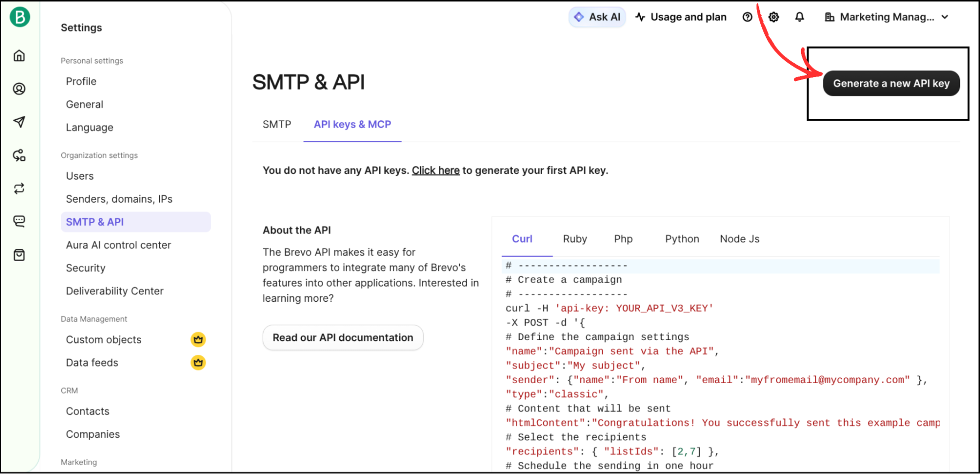980x474 pixels.
Task: Click Generate a new API key
Action: [x=891, y=83]
